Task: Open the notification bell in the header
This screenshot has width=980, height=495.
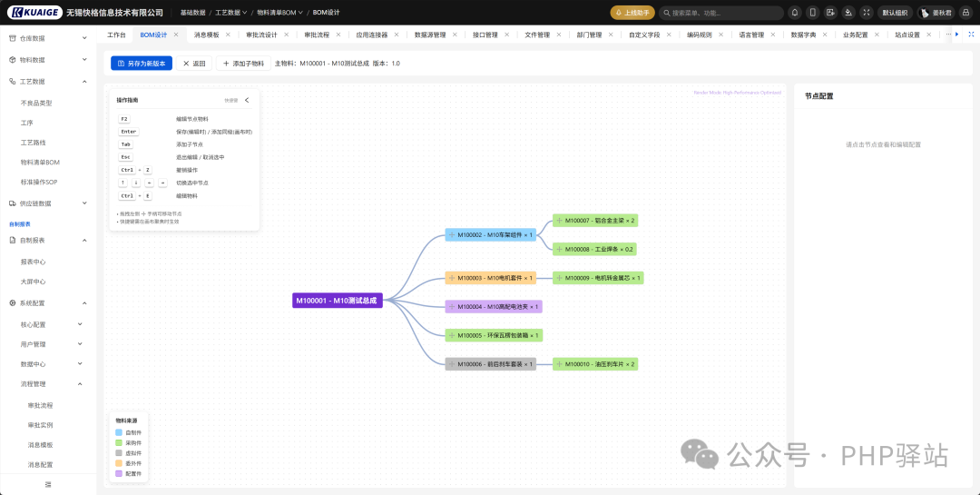Action: coord(795,13)
